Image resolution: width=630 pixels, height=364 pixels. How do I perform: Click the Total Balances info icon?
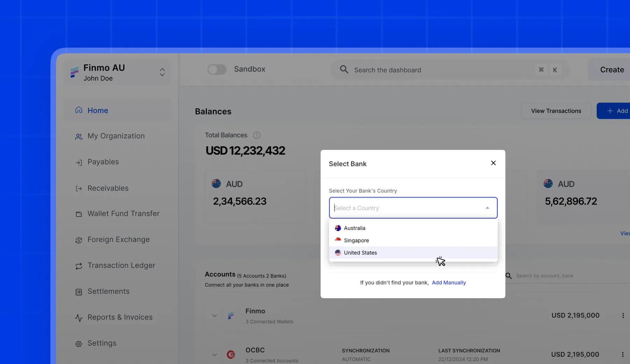[257, 135]
